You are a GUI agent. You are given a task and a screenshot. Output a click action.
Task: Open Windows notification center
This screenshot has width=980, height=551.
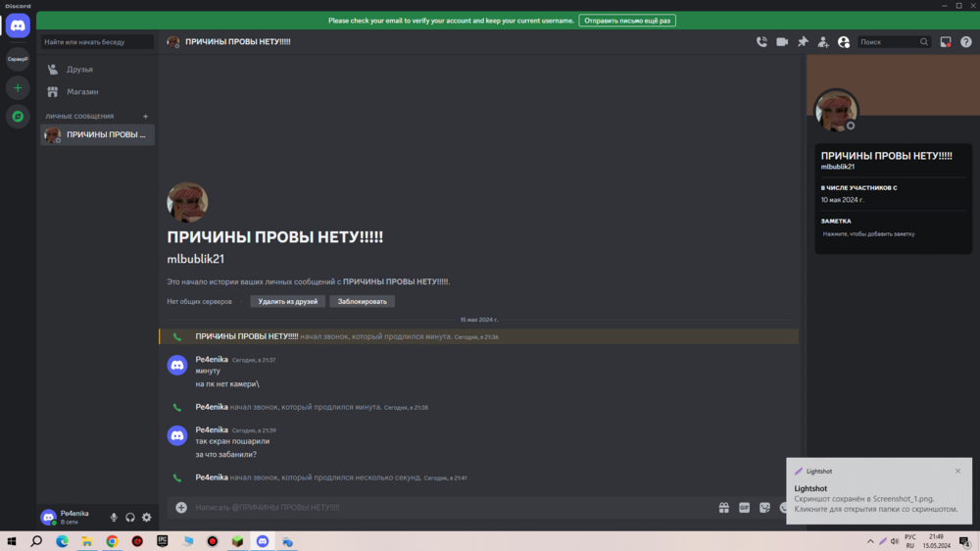tap(965, 541)
